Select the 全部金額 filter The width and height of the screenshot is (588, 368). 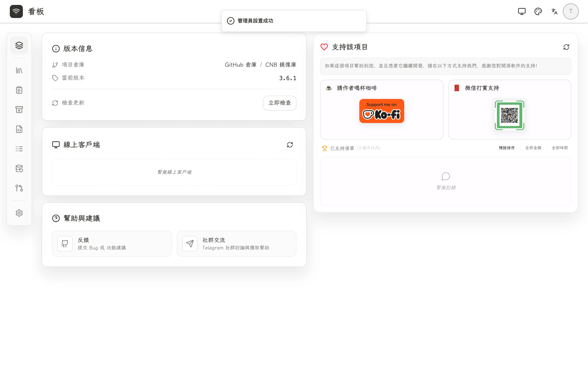(x=533, y=148)
